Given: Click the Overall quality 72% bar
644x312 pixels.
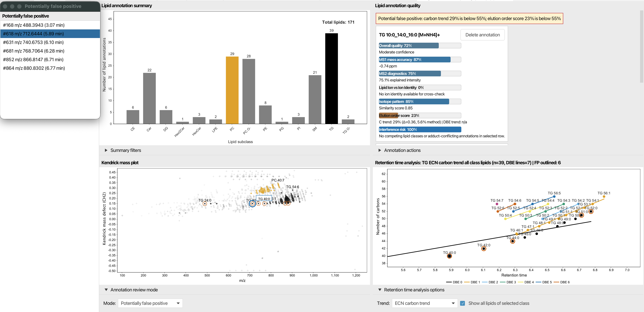Looking at the screenshot, I should tap(420, 46).
